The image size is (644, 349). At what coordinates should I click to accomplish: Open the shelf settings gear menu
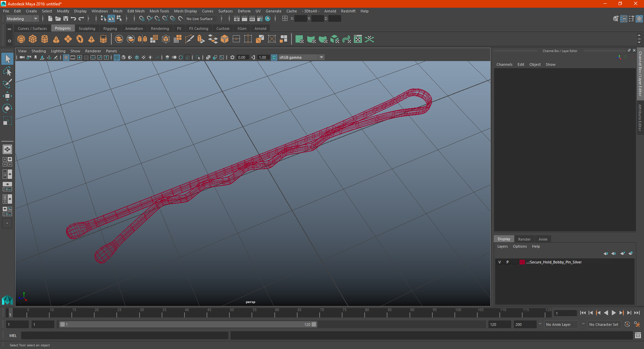[x=9, y=41]
